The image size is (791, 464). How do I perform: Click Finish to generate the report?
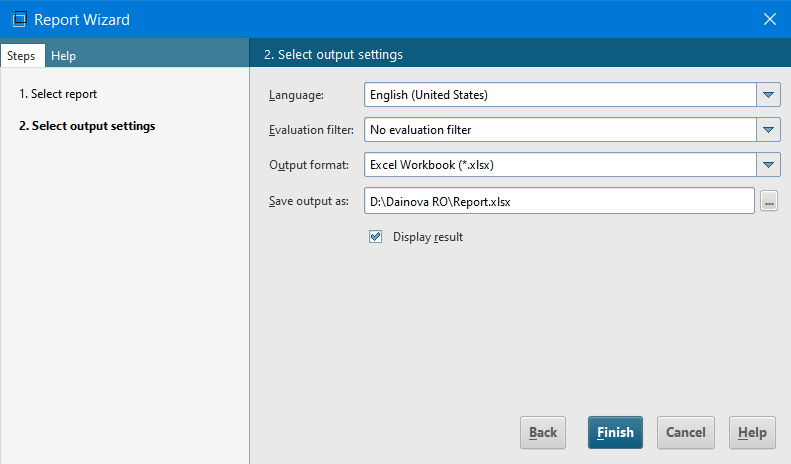click(x=615, y=432)
